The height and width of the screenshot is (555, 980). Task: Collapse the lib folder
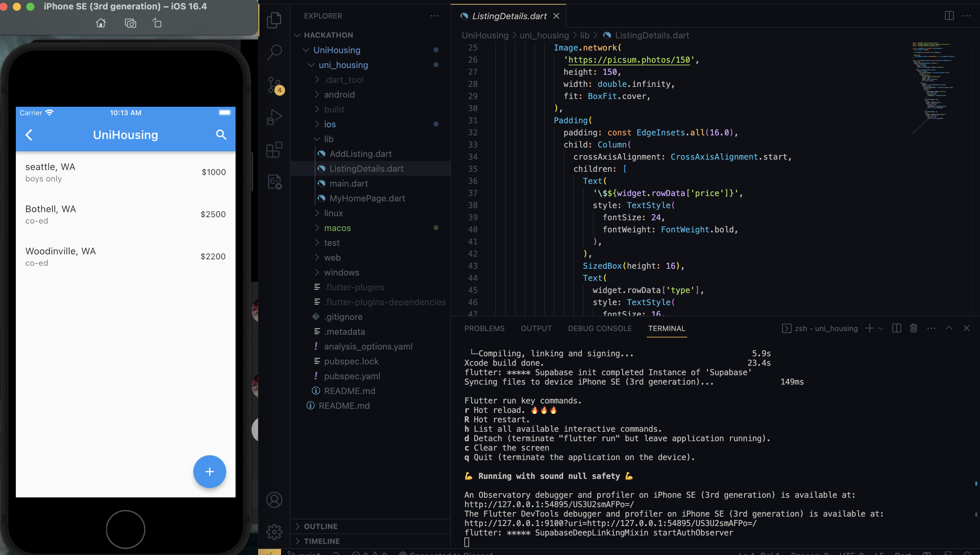[x=328, y=139]
